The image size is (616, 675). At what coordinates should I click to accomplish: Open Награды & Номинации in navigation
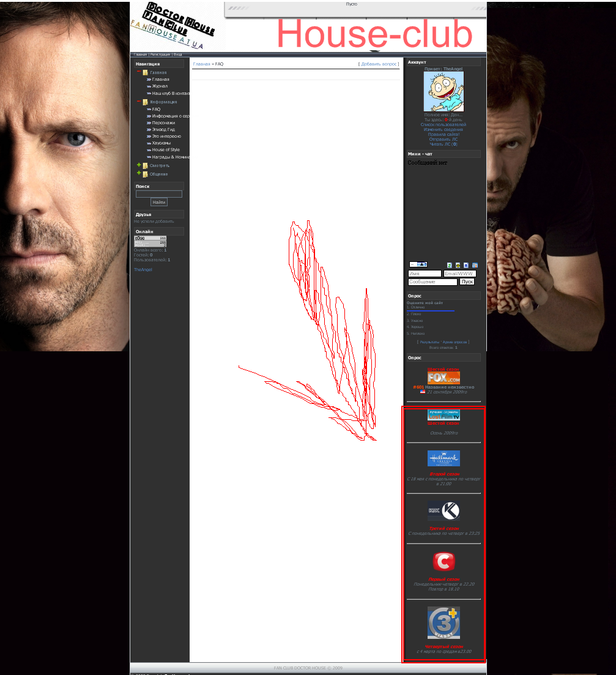[171, 157]
